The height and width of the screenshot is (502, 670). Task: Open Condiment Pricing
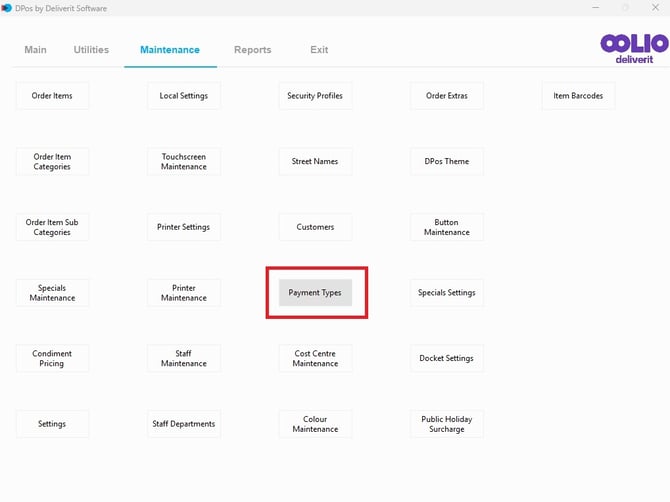coord(52,358)
